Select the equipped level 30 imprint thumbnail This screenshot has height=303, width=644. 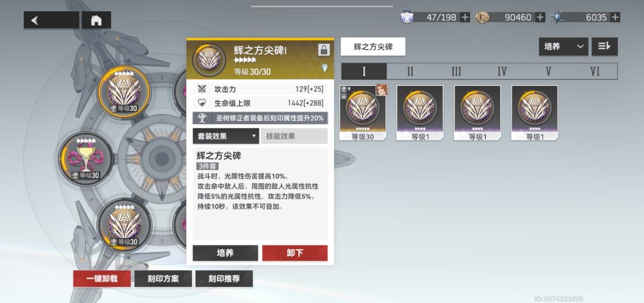(363, 113)
